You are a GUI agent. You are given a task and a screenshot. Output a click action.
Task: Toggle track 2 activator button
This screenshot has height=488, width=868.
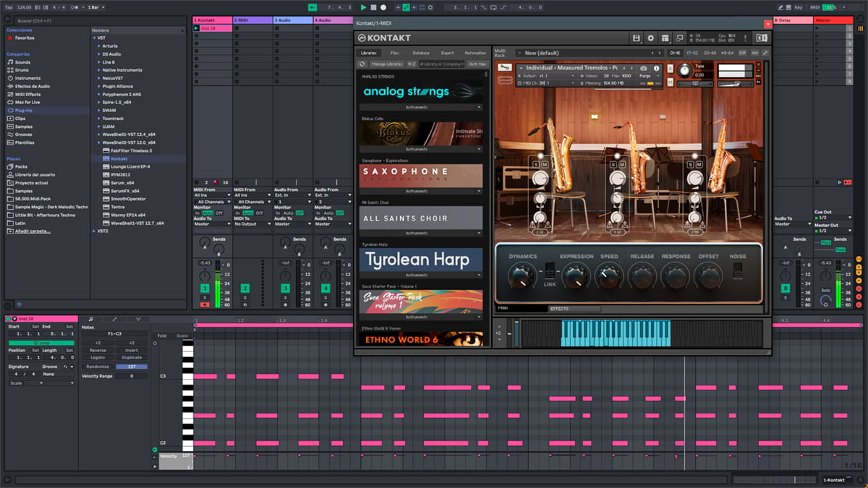tap(244, 288)
